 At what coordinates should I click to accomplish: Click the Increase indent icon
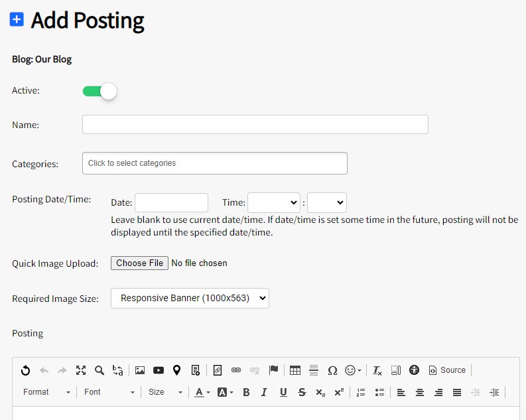(494, 392)
